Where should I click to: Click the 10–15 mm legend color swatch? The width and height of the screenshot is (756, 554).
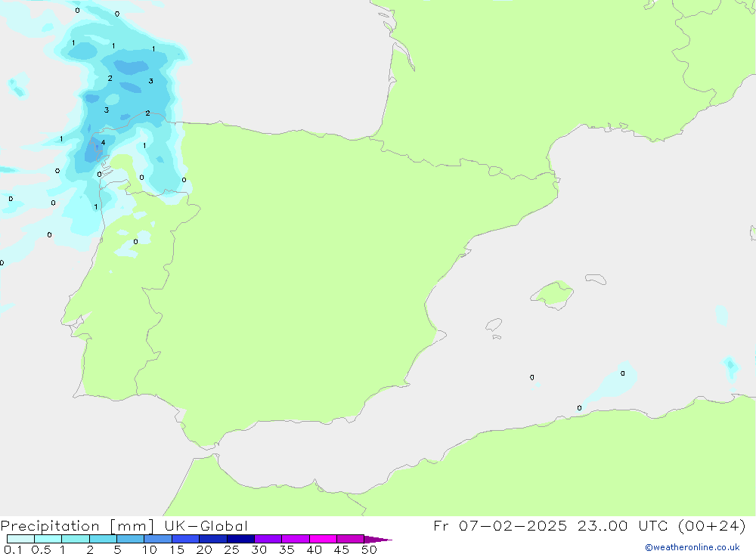point(158,539)
